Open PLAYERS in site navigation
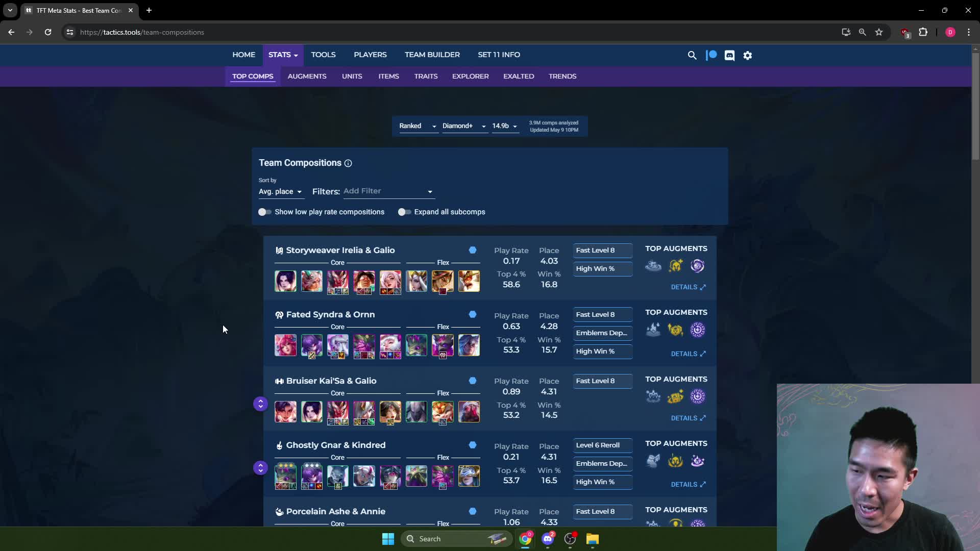 (x=370, y=55)
